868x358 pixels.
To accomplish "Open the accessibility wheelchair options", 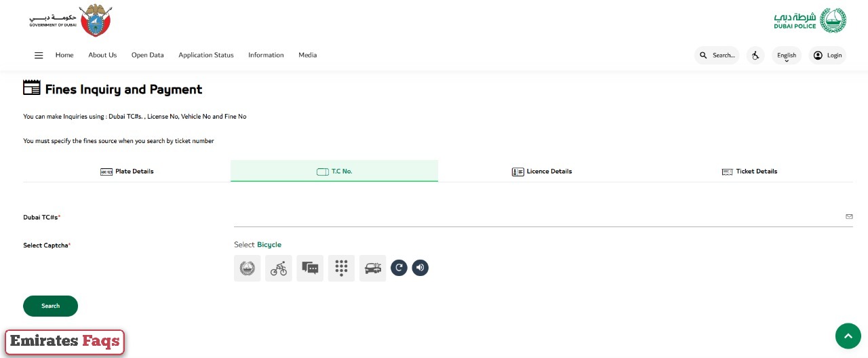I will click(x=755, y=56).
